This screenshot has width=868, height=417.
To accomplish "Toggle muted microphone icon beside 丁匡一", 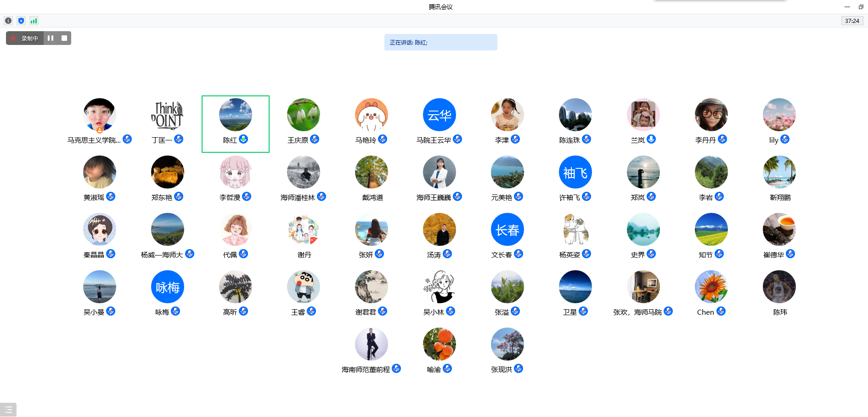I will click(x=179, y=139).
